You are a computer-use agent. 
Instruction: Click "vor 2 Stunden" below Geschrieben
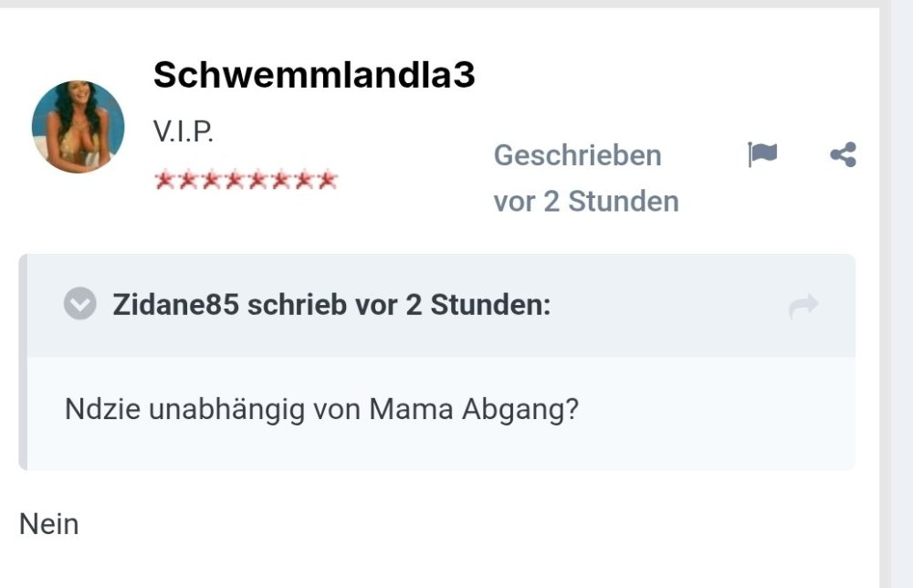point(586,202)
